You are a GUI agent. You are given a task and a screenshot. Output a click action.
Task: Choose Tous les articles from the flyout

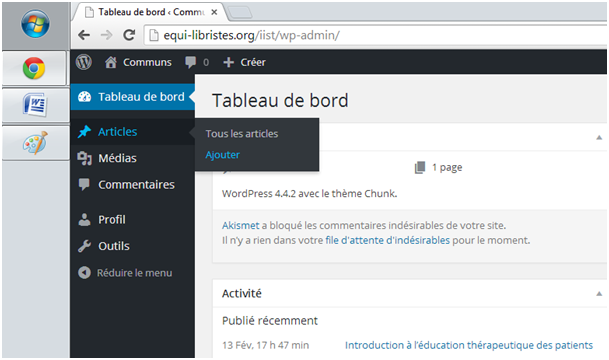tap(242, 134)
